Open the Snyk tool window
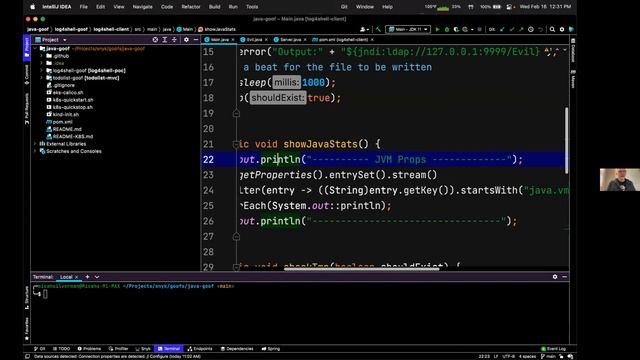This screenshot has width=640, height=360. point(143,349)
